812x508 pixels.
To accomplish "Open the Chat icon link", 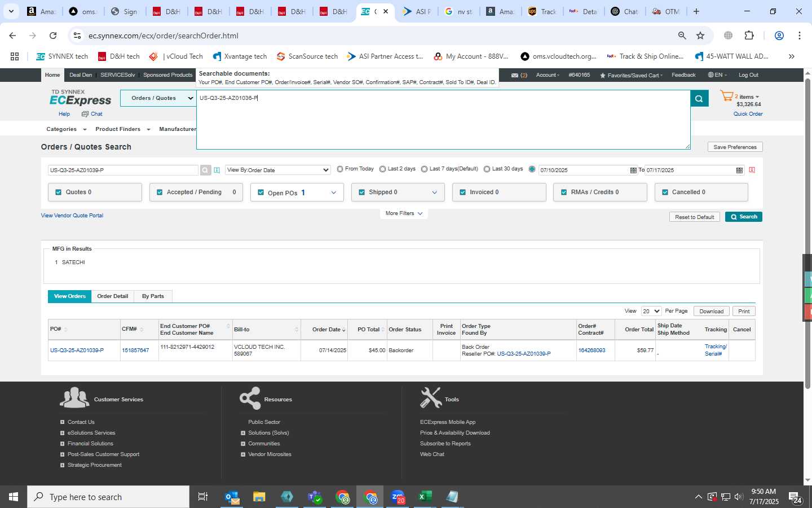I will (92, 114).
